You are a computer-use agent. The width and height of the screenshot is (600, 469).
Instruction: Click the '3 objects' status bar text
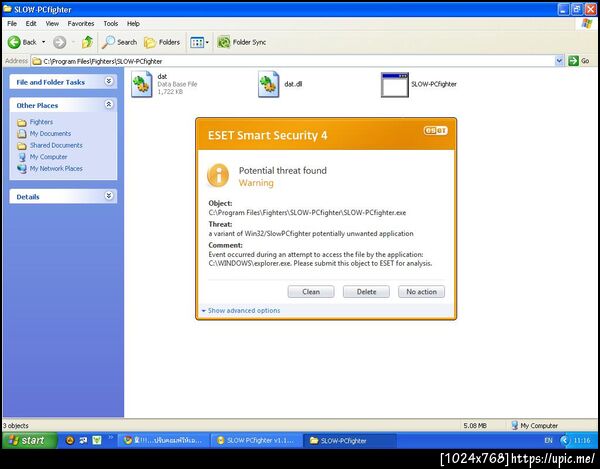16,425
